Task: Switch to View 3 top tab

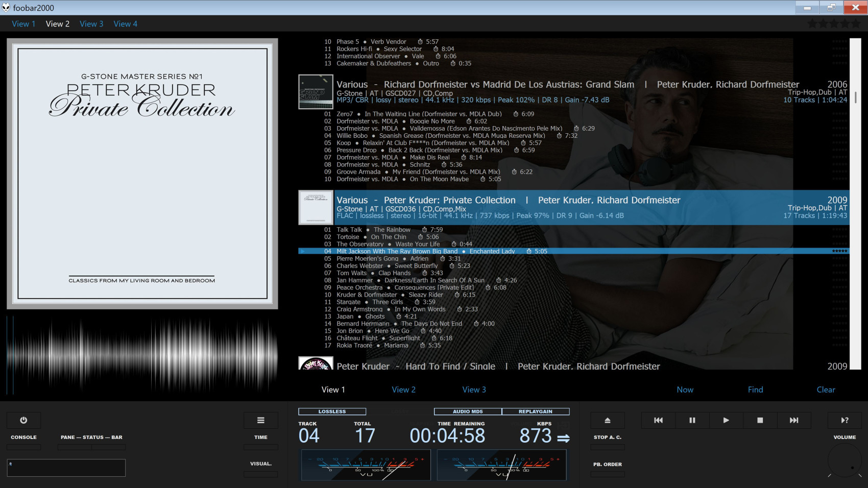Action: click(x=91, y=24)
